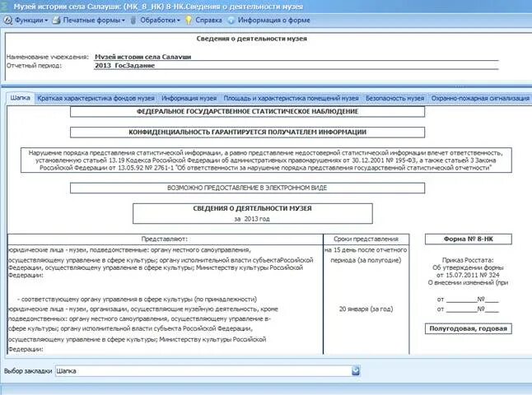Click the Обработки toolbar icon
Viewport: 532px width, 395px height.
click(x=133, y=21)
